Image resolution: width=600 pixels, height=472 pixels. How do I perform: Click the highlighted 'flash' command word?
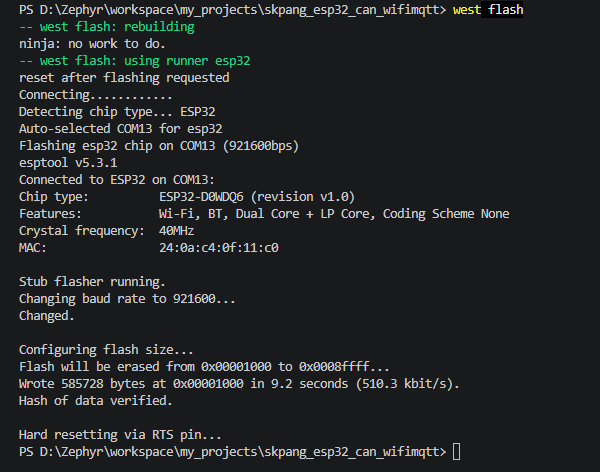(x=505, y=9)
